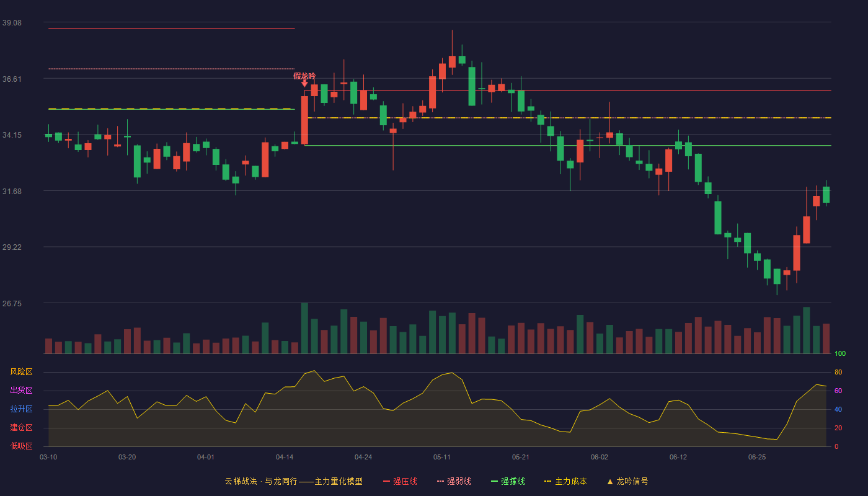868x496 pixels.
Task: Click the 06-02 date label
Action: (600, 457)
